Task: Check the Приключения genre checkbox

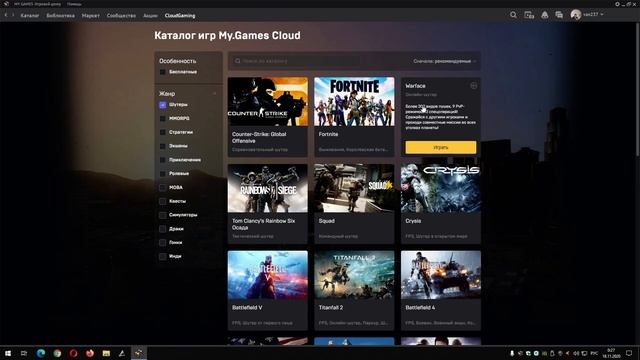Action: [x=162, y=160]
